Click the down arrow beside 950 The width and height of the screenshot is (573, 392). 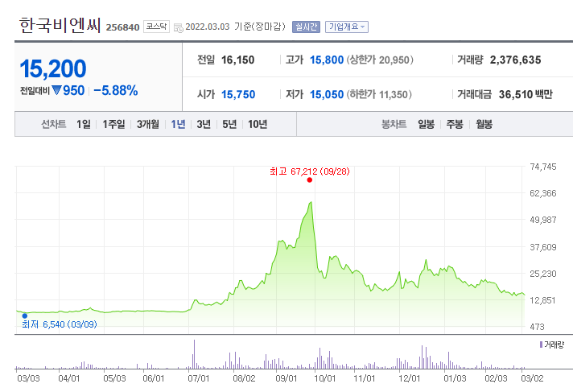(56, 90)
